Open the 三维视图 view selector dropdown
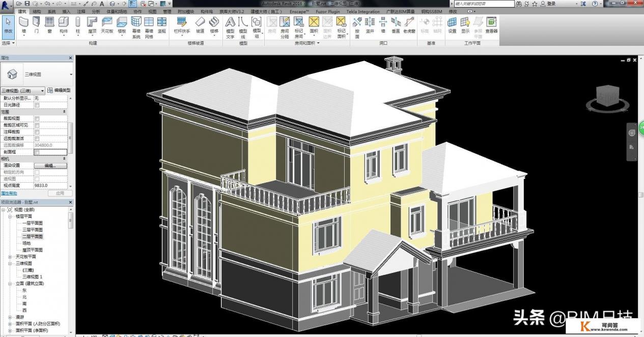The image size is (644, 337). [22, 90]
